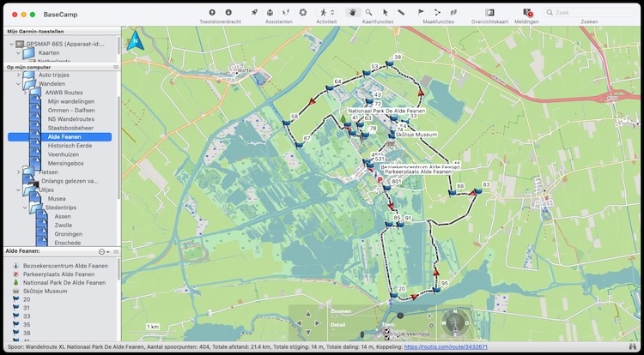644x355 pixels.
Task: Pan map up with the up arrow
Action: point(308,314)
